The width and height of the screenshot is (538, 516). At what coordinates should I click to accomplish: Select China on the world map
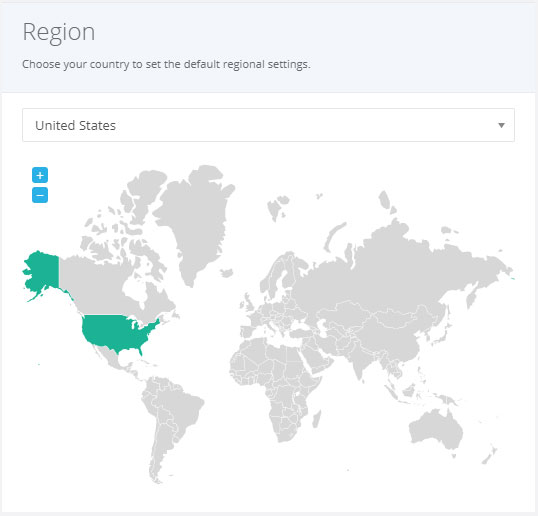point(395,340)
